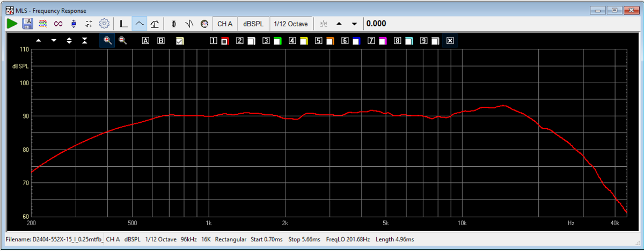
Task: Open the dBSPL units selector
Action: tap(253, 24)
